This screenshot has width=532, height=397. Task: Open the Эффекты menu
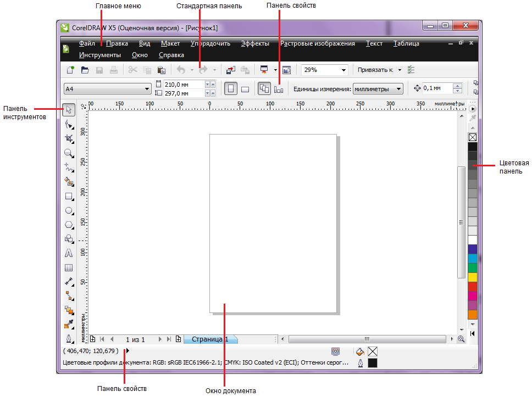click(x=255, y=43)
